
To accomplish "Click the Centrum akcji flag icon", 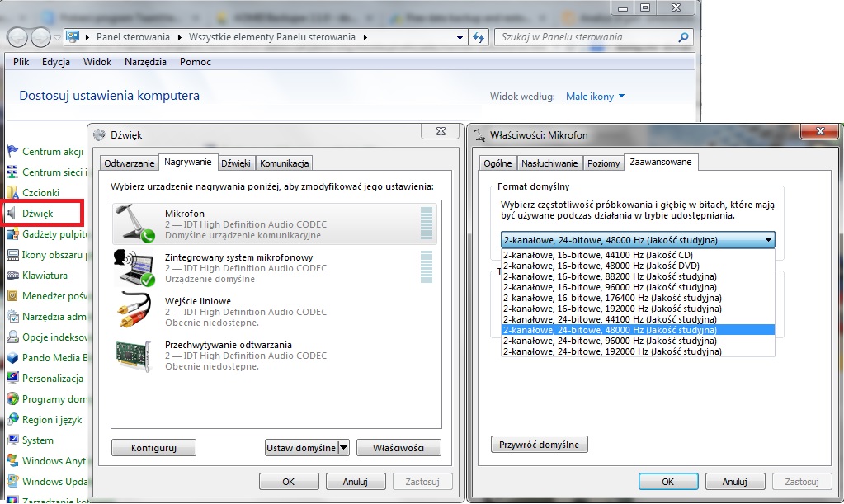I will point(12,151).
